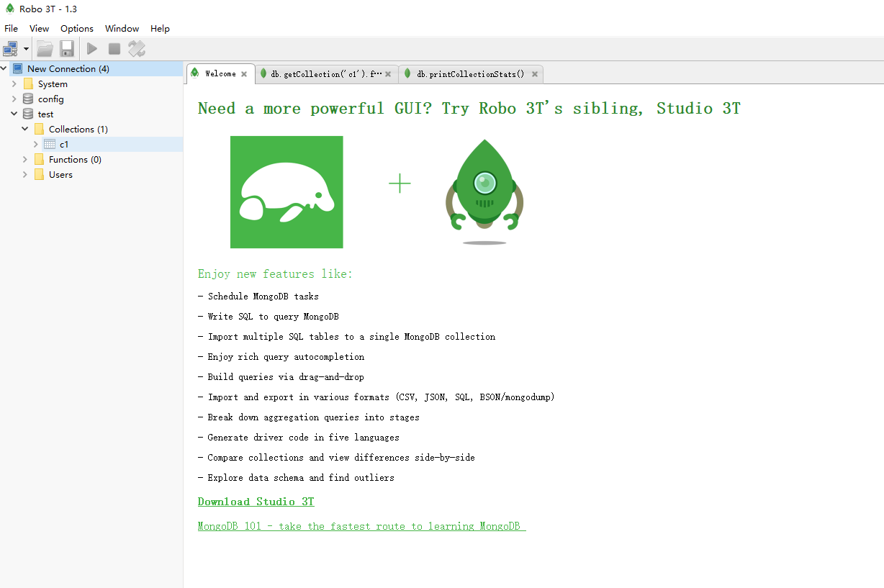Select the Users label
The height and width of the screenshot is (588, 884).
60,175
